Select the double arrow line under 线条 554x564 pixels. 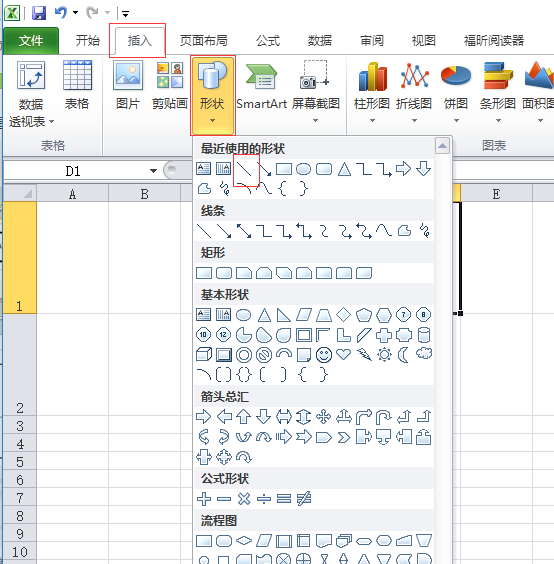244,231
